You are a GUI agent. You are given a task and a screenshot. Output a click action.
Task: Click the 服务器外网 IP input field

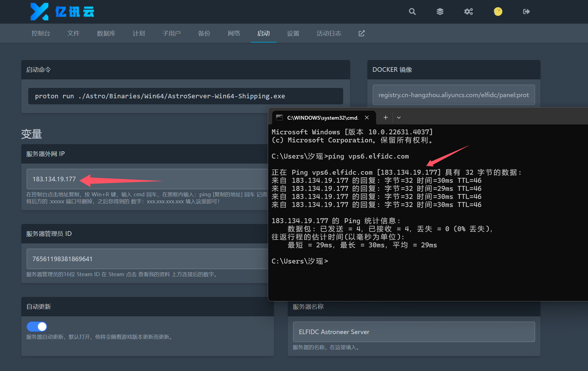click(x=147, y=179)
